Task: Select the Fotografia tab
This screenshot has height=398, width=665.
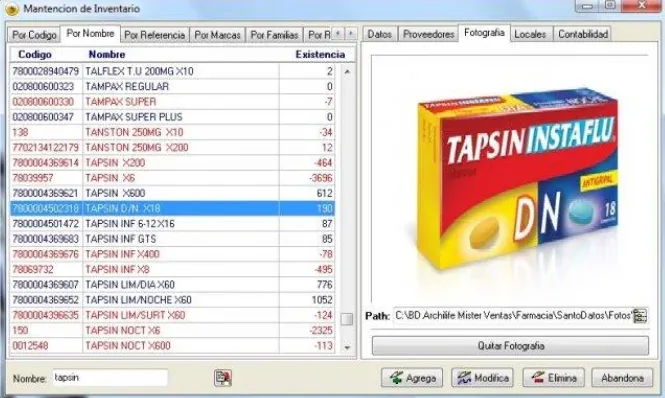Action: 484,33
